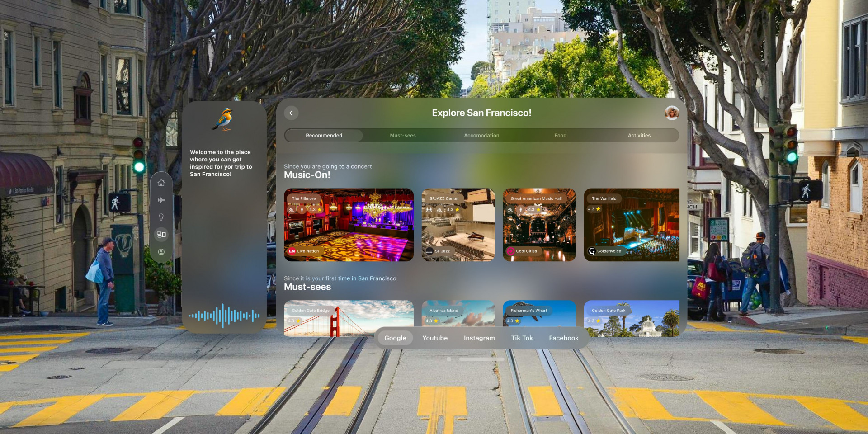Open the Fisherman's Wharf card
This screenshot has height=434, width=868.
(x=539, y=313)
